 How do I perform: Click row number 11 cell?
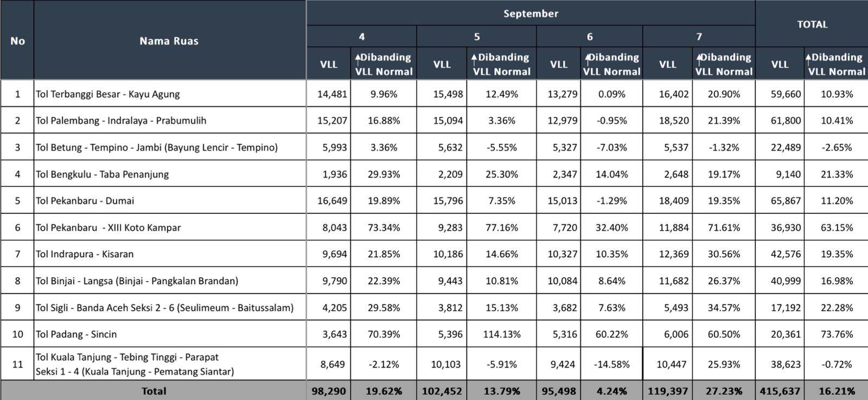pos(17,364)
